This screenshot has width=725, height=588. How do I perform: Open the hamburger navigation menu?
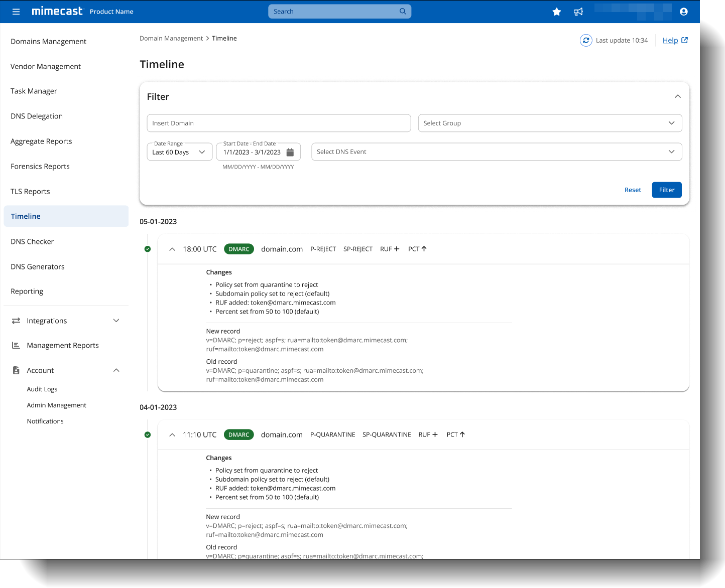(x=16, y=12)
